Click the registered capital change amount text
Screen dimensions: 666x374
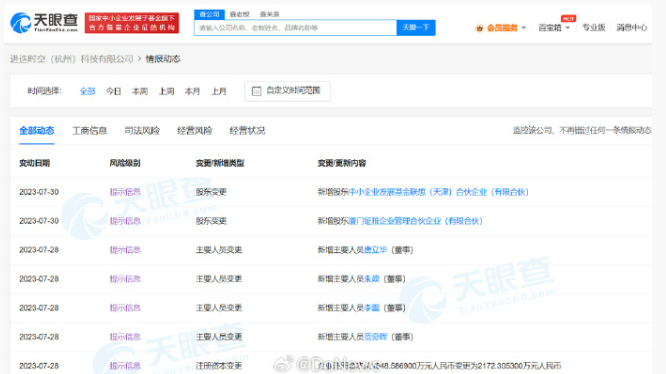pyautogui.click(x=440, y=366)
